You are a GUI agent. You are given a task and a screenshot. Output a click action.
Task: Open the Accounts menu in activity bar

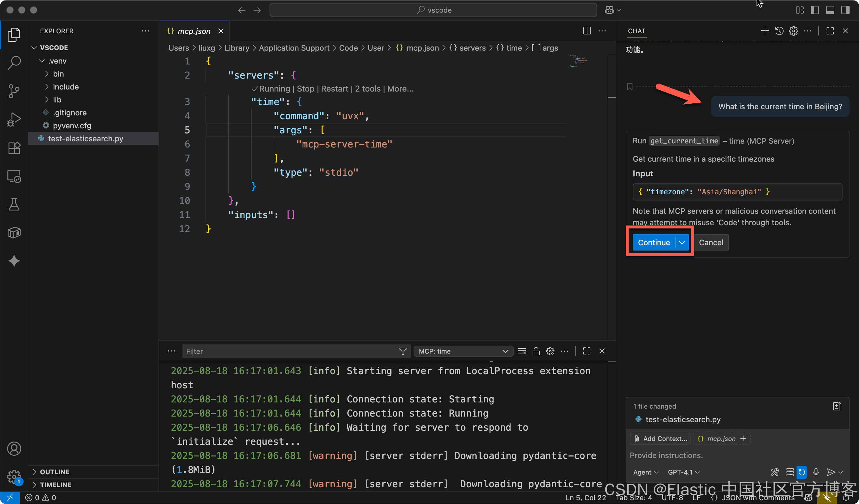tap(14, 448)
